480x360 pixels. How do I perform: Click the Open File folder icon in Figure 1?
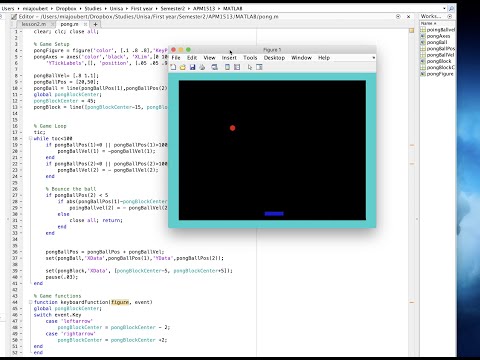(x=182, y=67)
